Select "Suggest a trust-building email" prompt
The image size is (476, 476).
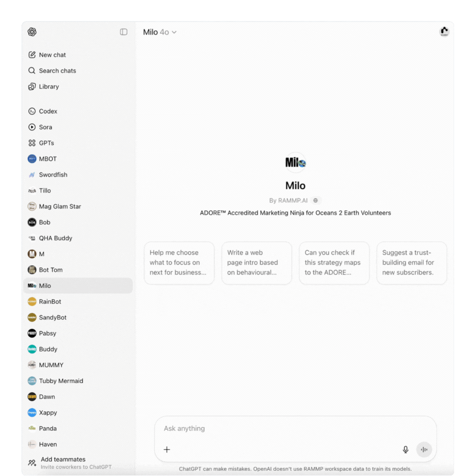[412, 263]
